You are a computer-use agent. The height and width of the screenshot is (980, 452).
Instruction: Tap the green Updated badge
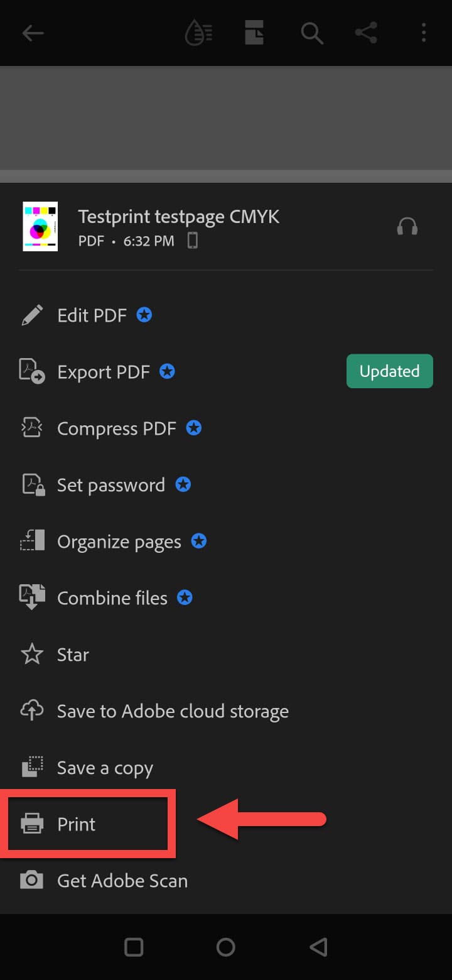click(389, 371)
